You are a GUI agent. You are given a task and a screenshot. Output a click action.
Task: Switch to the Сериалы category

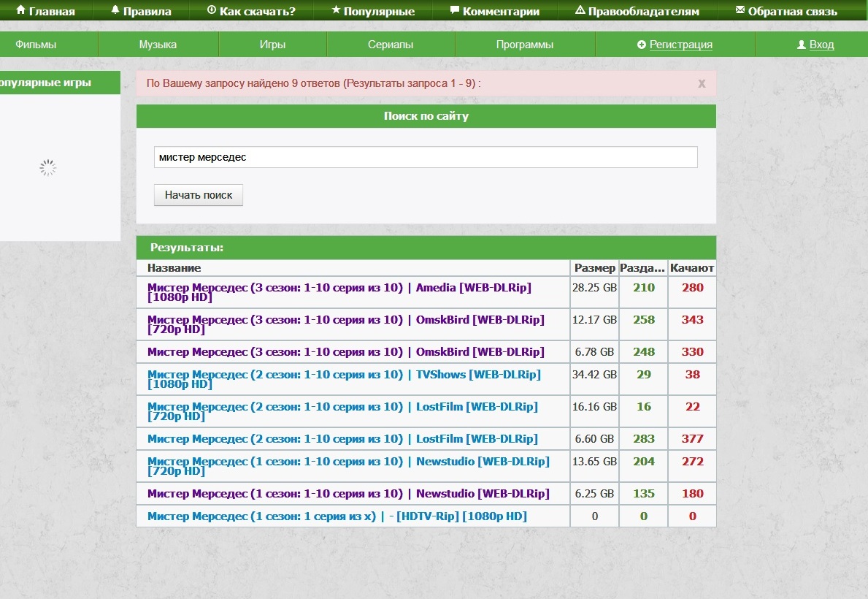(x=391, y=45)
